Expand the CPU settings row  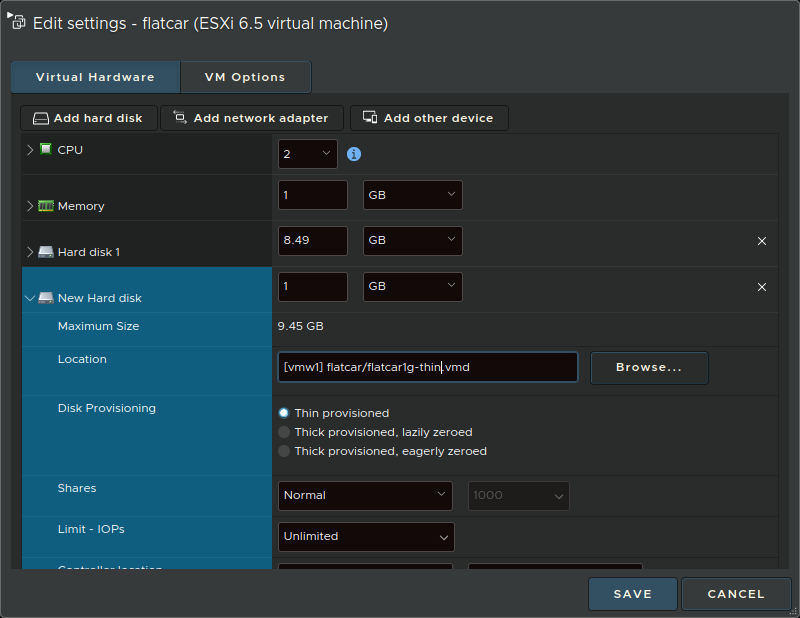pos(30,150)
